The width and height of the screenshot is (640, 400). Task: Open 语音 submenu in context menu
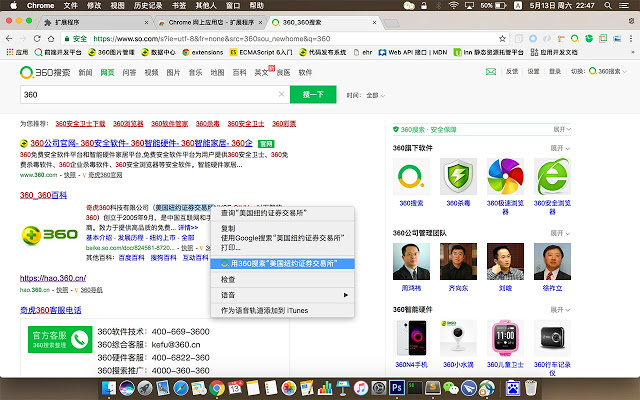(282, 295)
